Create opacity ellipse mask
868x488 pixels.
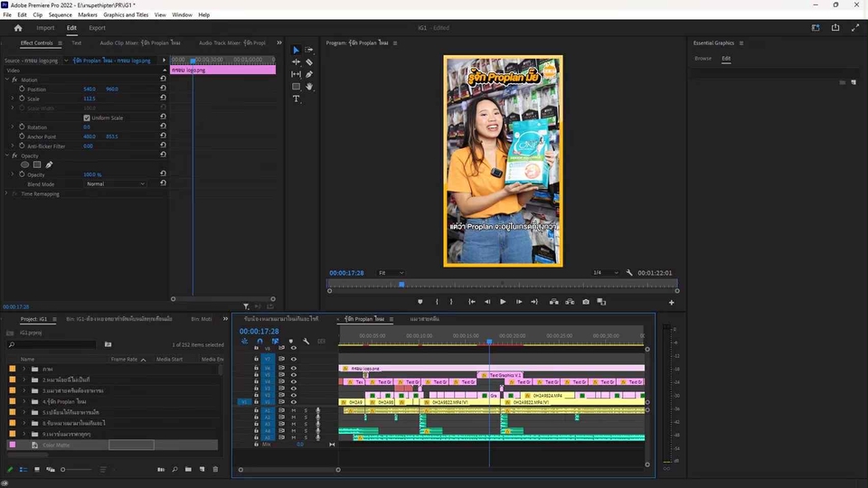tap(25, 164)
